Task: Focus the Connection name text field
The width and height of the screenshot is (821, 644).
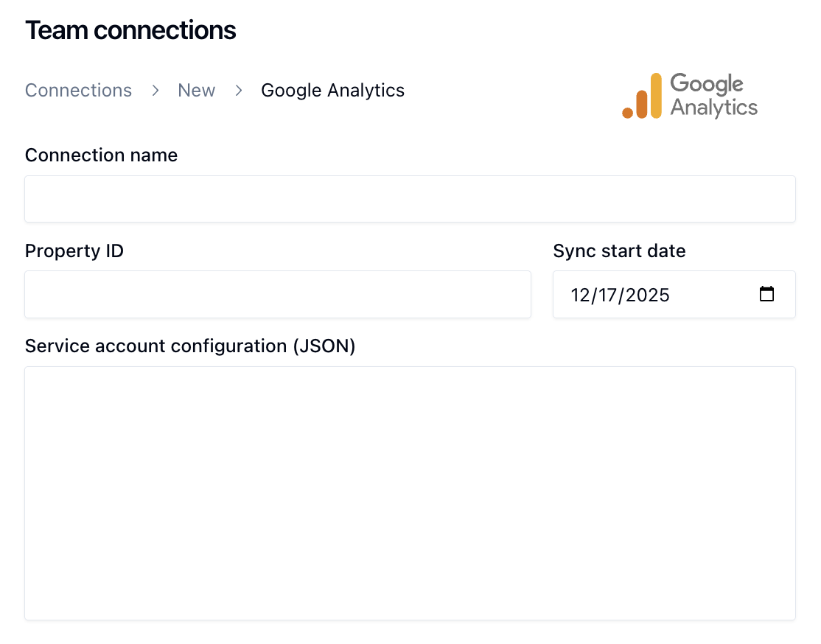Action: coord(410,199)
